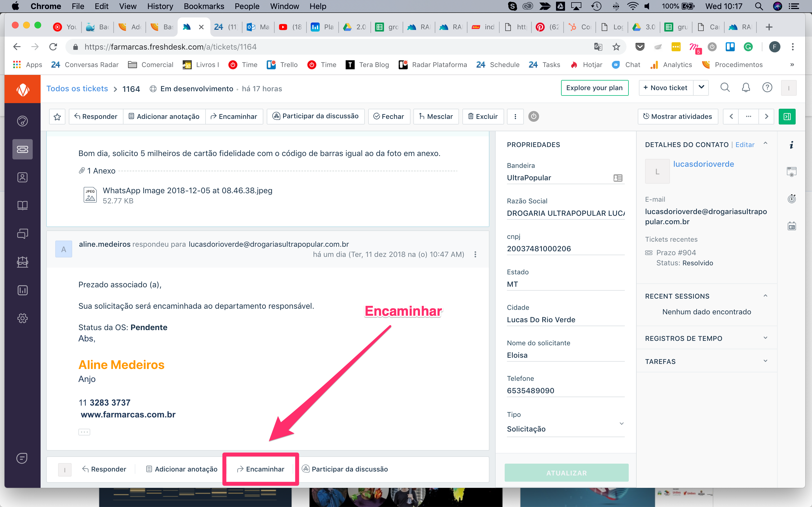The height and width of the screenshot is (507, 812).
Task: Open the Bookmarks menu in menu bar
Action: 204,6
